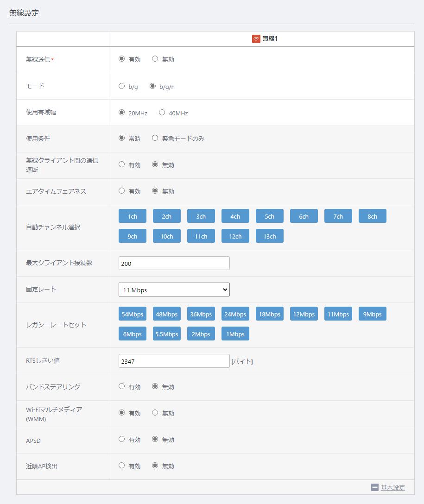Click the RTSしきい値 input field
424x504 pixels.
[x=174, y=361]
